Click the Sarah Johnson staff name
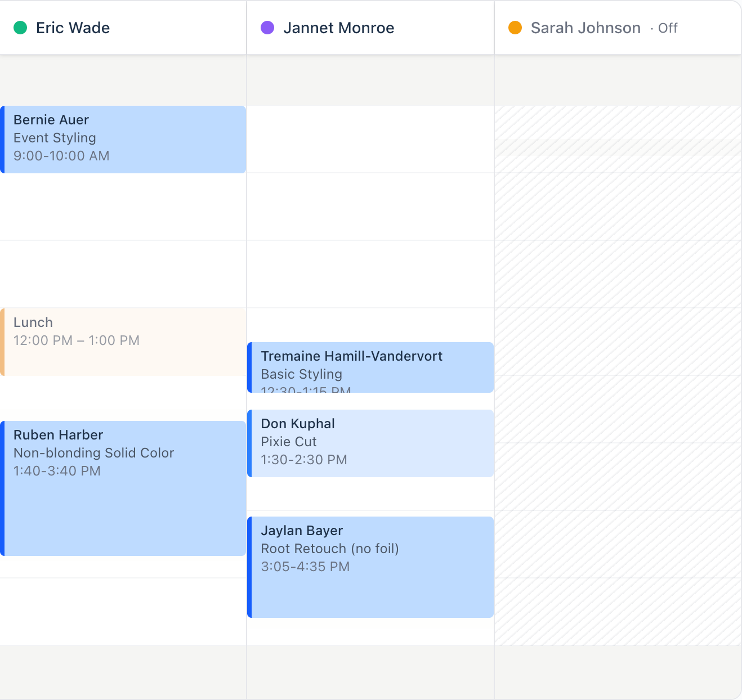 click(x=585, y=28)
